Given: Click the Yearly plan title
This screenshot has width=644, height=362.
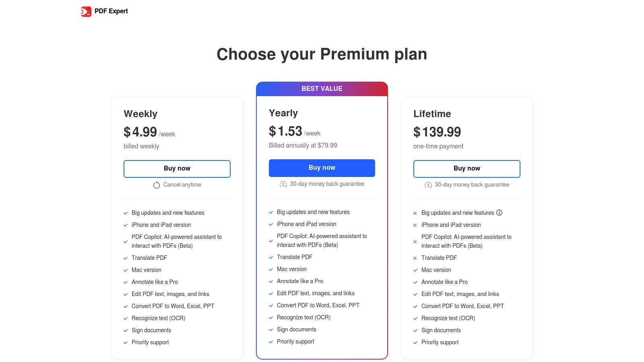Looking at the screenshot, I should pos(283,113).
